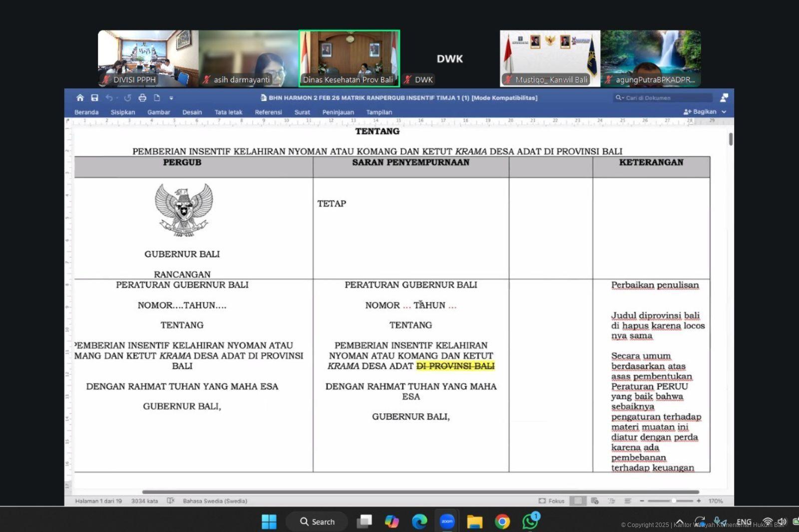Click the Bagikan share button
The width and height of the screenshot is (799, 532).
pos(700,112)
